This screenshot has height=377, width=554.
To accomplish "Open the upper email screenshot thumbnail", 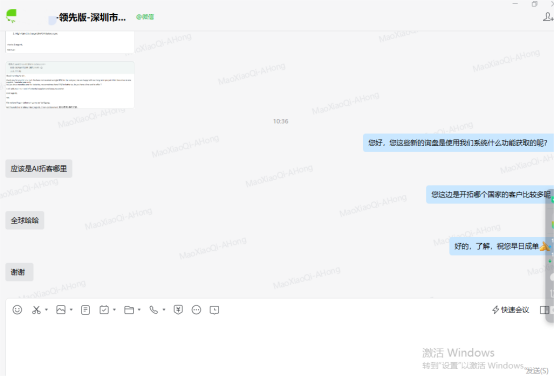I will tap(70, 42).
